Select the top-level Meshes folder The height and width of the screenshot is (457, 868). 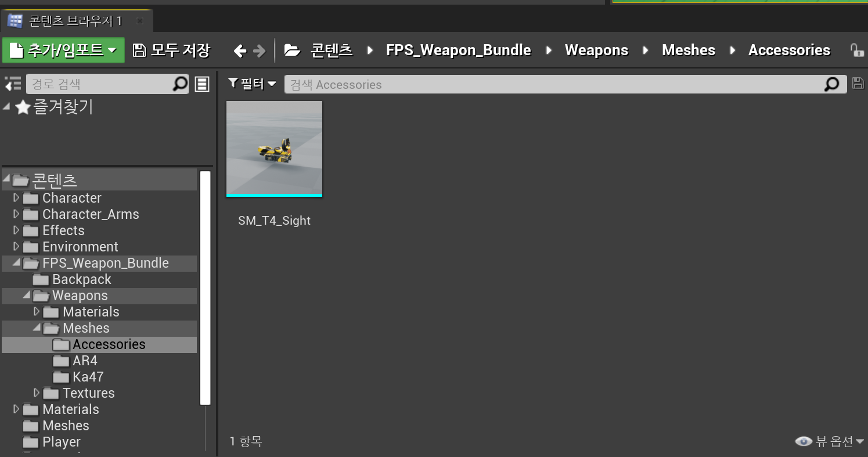[x=66, y=426]
